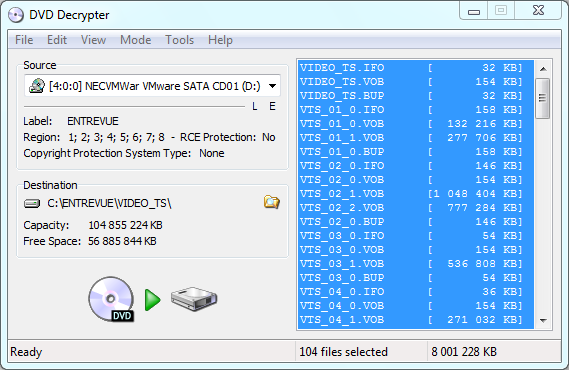
Task: Minimize the DVD Decrypter window
Action: click(x=474, y=11)
